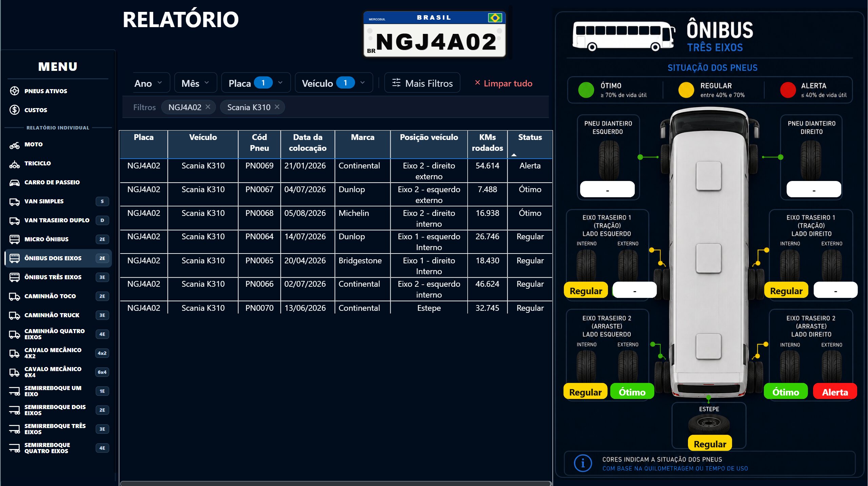Screen dimensions: 868x486
Task: Click the NGJ4A02 license plate image
Action: click(x=434, y=34)
